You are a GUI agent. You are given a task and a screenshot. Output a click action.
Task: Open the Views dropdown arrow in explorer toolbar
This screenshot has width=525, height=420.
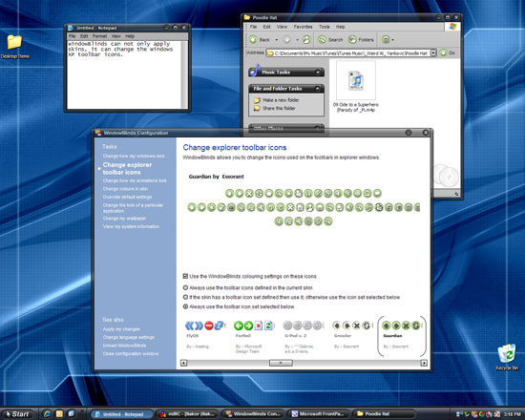[392, 40]
